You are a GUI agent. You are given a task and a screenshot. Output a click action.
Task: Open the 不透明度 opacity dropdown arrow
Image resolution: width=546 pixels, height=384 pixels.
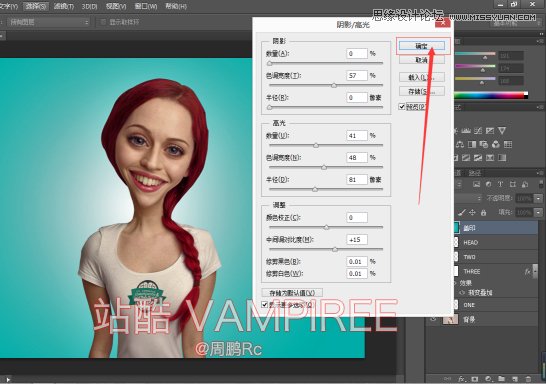tap(539, 198)
